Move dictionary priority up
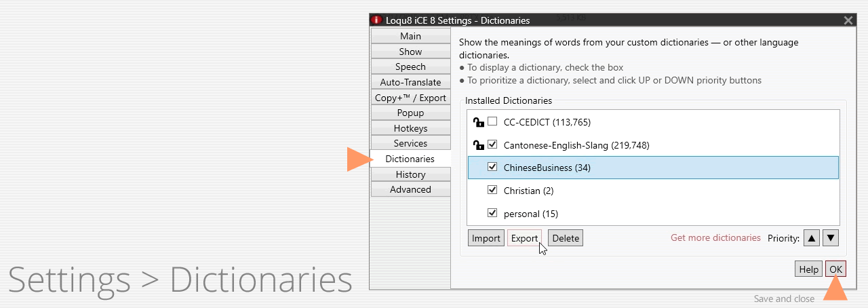Image resolution: width=868 pixels, height=308 pixels. coord(812,238)
